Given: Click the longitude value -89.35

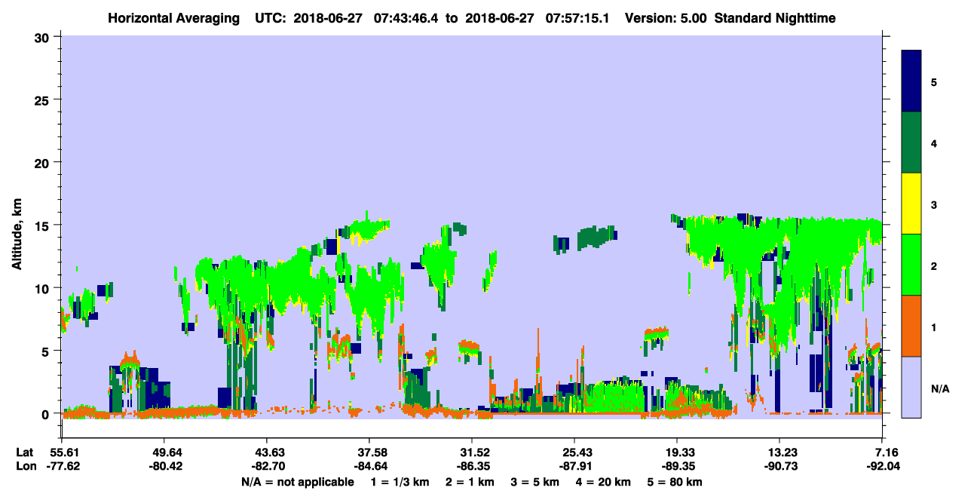Looking at the screenshot, I should coord(677,466).
